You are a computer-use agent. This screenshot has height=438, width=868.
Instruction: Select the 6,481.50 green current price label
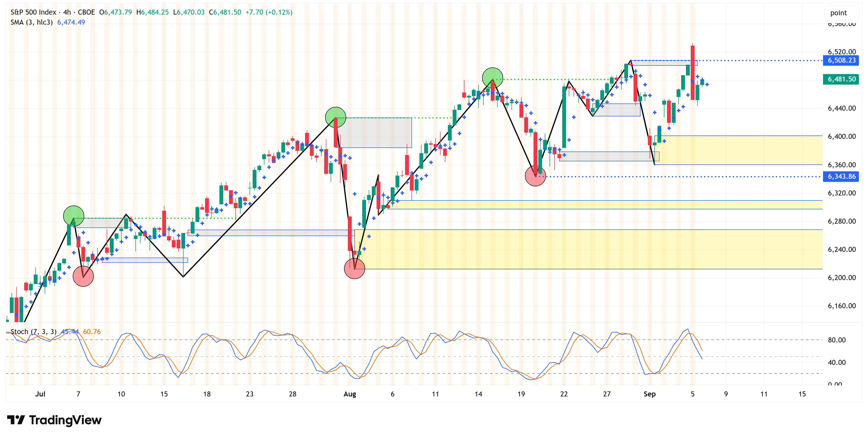tap(841, 79)
